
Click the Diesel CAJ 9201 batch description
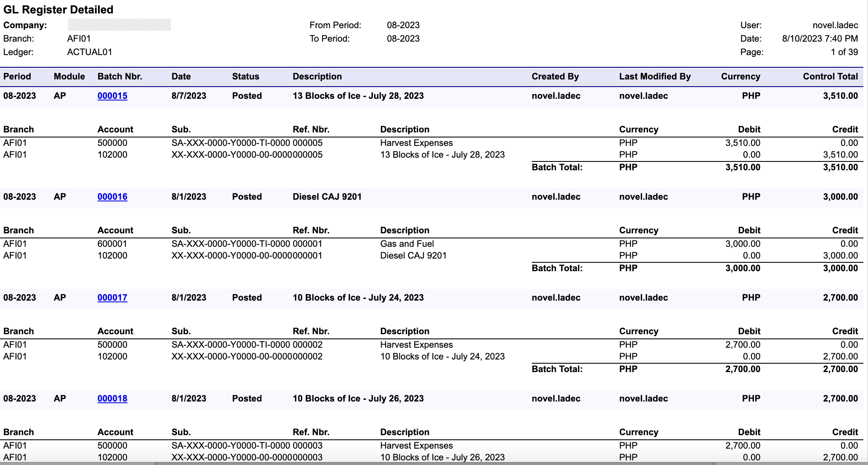(x=327, y=197)
